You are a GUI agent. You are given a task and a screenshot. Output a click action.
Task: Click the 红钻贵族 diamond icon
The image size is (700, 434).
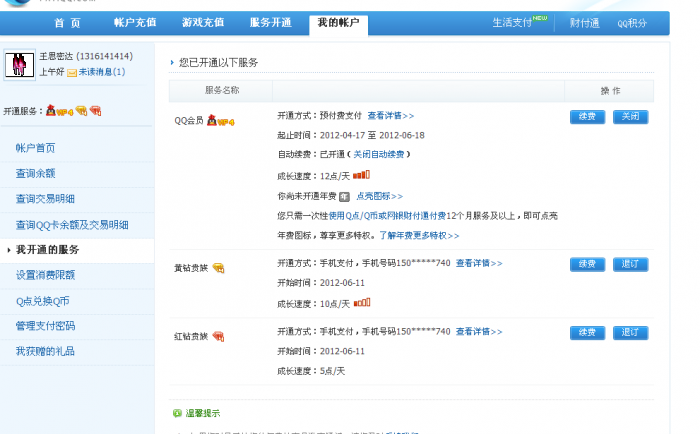tap(218, 336)
